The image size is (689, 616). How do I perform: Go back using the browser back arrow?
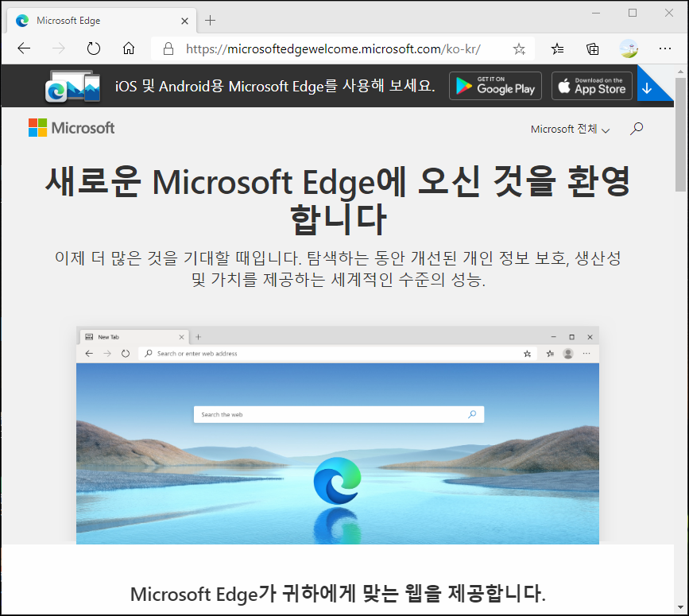(24, 48)
